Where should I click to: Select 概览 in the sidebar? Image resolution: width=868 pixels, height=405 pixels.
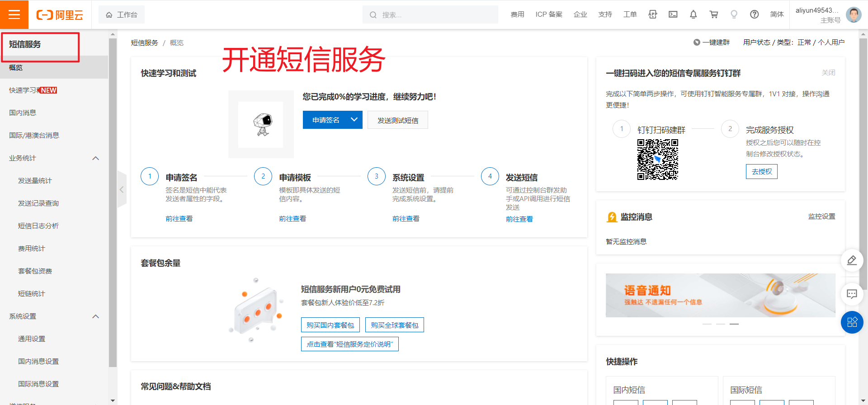[54, 67]
